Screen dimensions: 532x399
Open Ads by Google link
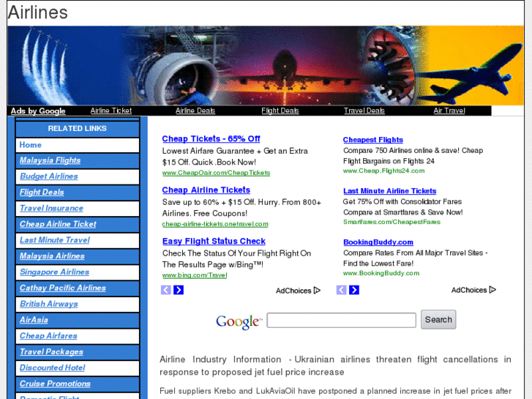tap(38, 111)
